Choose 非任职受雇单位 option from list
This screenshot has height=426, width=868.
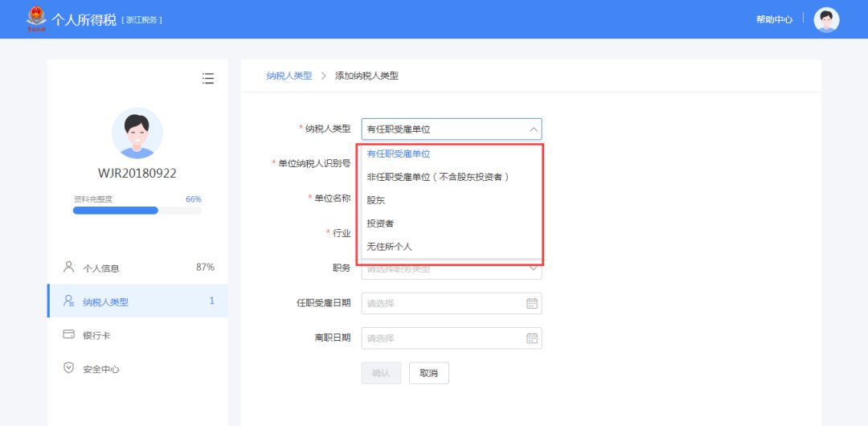point(438,177)
